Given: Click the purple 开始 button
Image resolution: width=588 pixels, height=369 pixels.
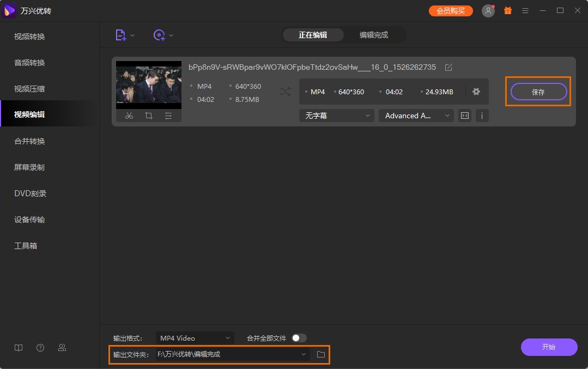Looking at the screenshot, I should (549, 347).
